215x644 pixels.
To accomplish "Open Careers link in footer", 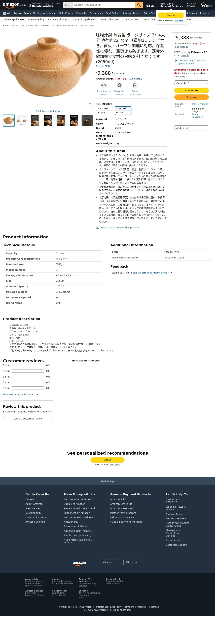I will pos(30,499).
